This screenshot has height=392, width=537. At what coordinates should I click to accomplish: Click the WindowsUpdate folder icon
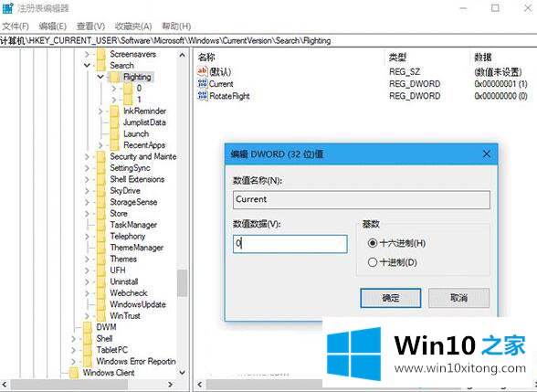(x=101, y=304)
